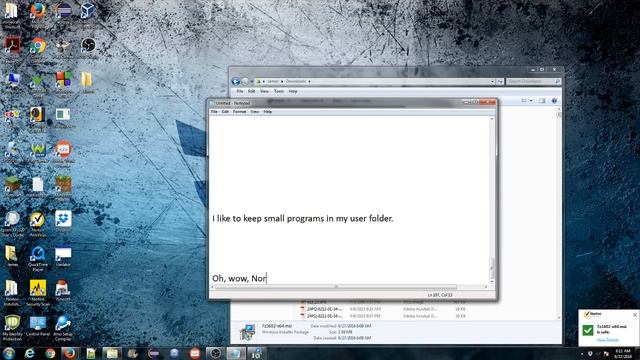Screen dimensions: 640x360
Task: Open the taskbar clock
Action: 623,353
